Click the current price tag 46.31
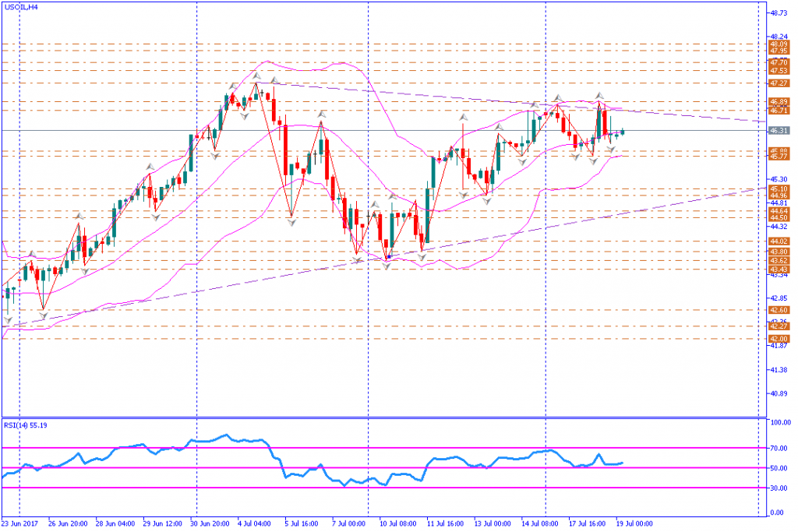Viewport: 798px width, 532px height. (779, 131)
